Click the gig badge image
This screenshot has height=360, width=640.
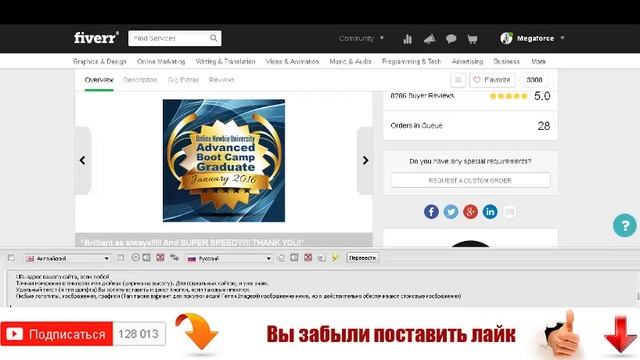pyautogui.click(x=224, y=160)
